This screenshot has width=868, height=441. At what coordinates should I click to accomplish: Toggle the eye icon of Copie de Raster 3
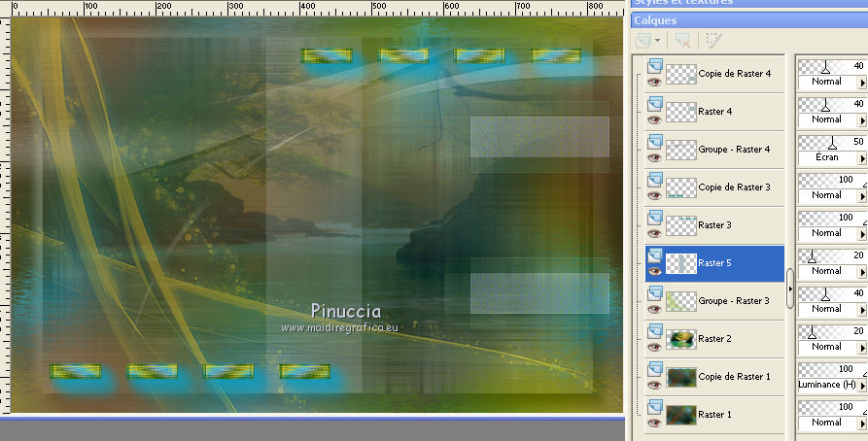(x=654, y=195)
